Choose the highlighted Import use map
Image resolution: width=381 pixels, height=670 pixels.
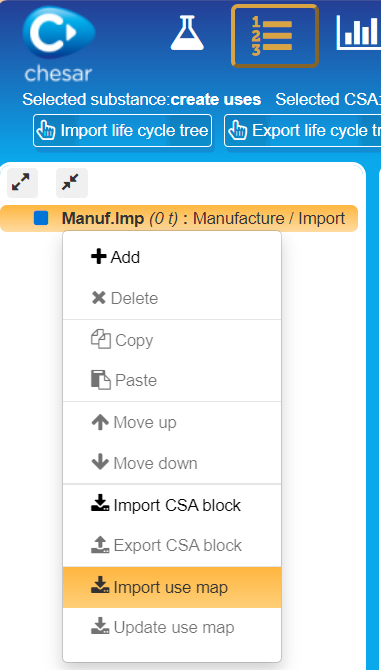[x=172, y=588]
